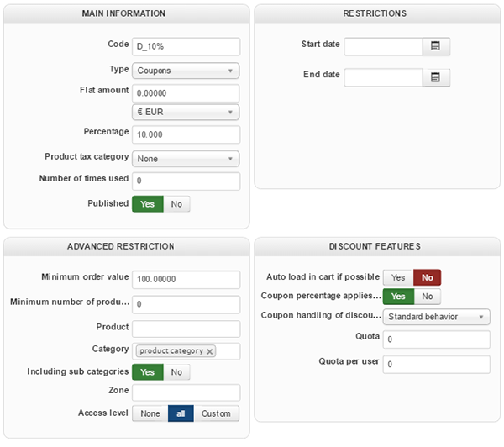Open the Standard behavior dropdown
Viewport: 504px width, 447px height.
pyautogui.click(x=436, y=317)
